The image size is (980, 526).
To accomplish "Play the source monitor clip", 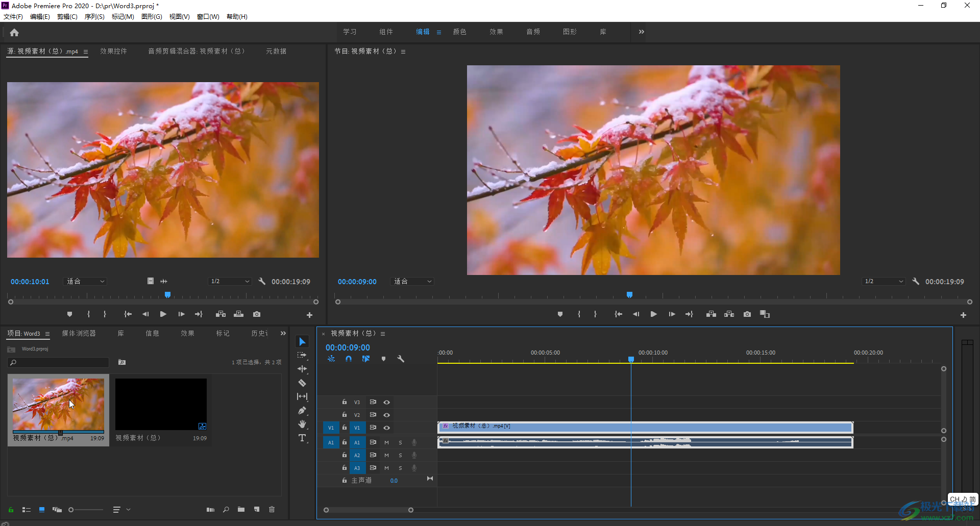I will [x=163, y=314].
